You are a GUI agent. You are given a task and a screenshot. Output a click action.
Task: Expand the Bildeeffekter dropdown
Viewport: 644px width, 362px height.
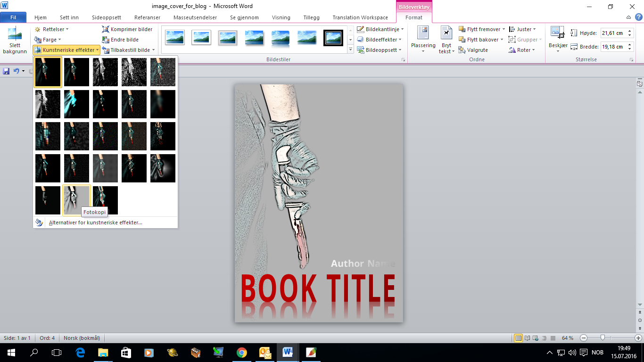pyautogui.click(x=380, y=40)
